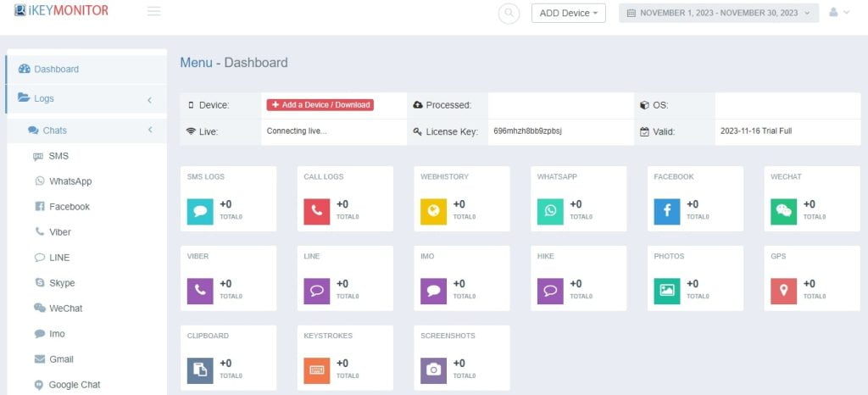
Task: Toggle the hamburger menu icon
Action: pos(154,11)
